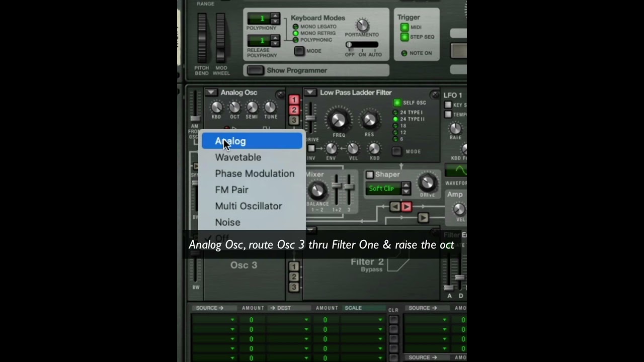
Task: Enable the Shaper checkbox
Action: pos(370,174)
